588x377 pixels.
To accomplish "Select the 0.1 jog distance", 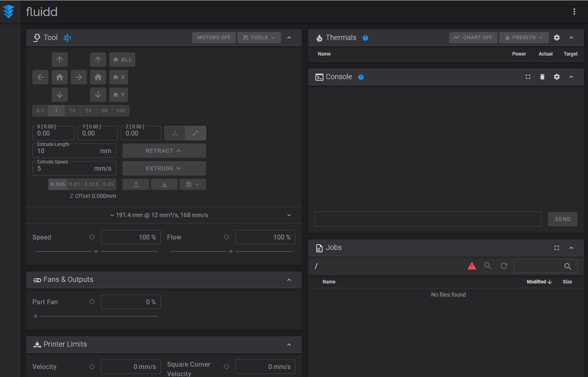I will point(40,110).
